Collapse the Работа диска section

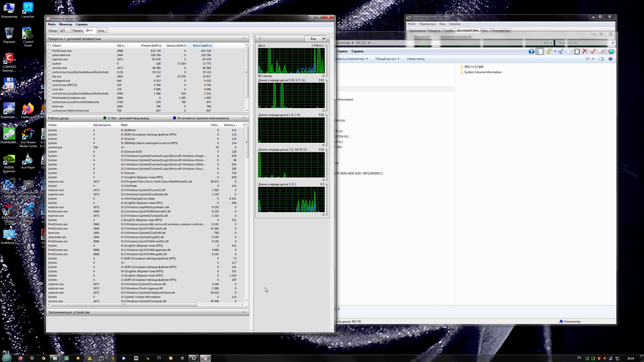[x=244, y=118]
